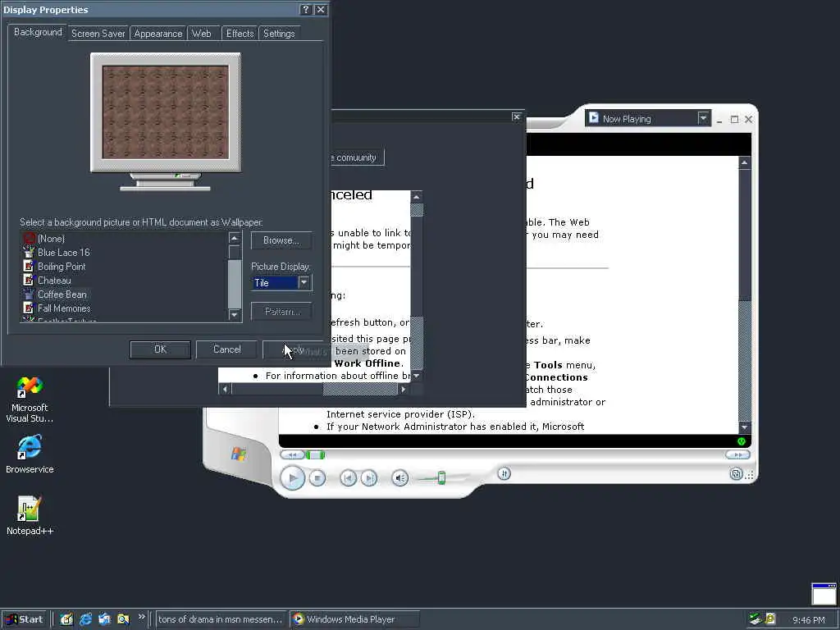840x630 pixels.
Task: Click Next track in Media Player
Action: (368, 477)
